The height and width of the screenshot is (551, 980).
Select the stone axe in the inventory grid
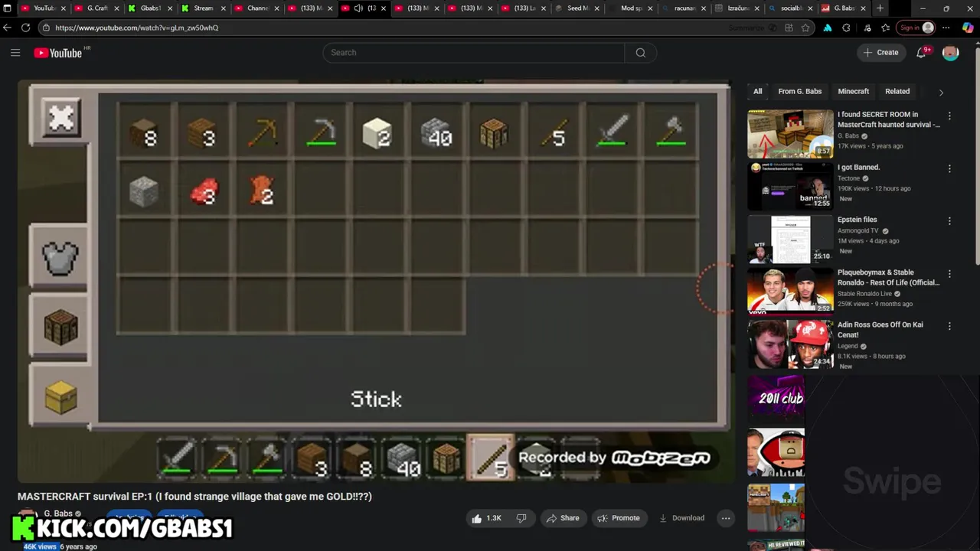pos(671,132)
